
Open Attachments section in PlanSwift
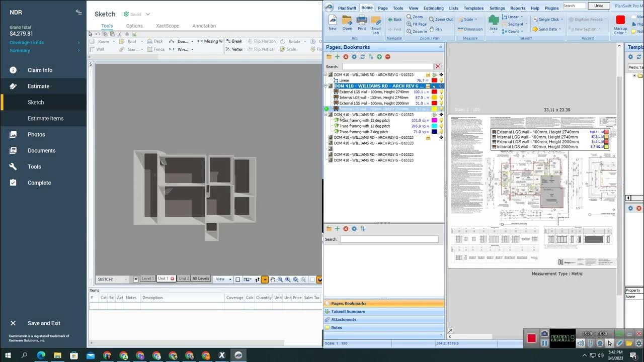384,319
